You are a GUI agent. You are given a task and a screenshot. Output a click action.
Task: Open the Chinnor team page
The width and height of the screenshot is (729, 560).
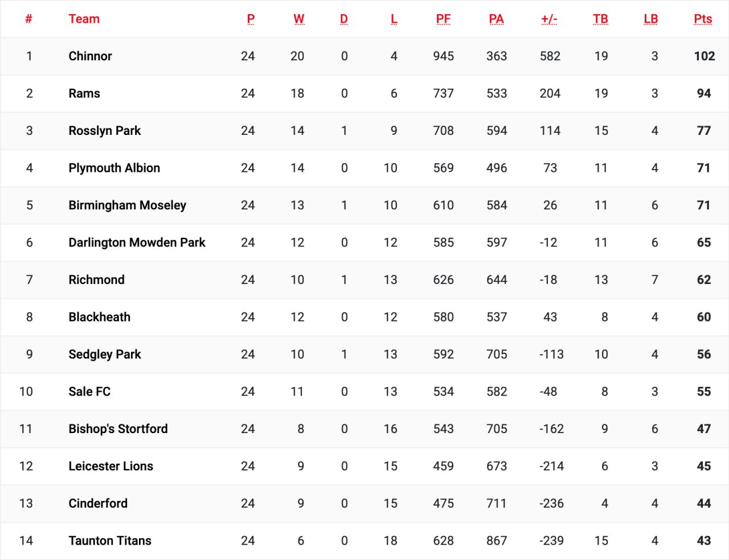90,56
